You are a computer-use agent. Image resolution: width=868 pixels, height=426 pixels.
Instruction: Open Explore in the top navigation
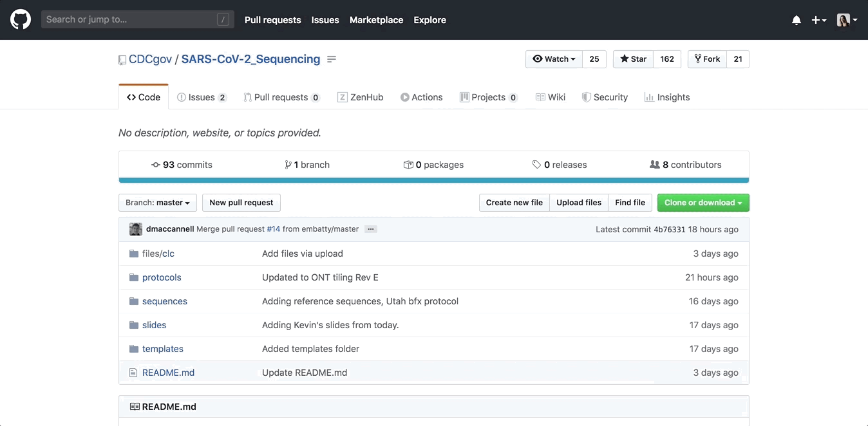430,20
